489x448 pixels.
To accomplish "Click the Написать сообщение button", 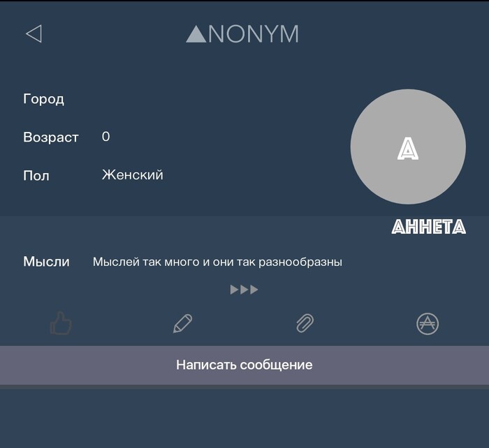I will coord(245,365).
